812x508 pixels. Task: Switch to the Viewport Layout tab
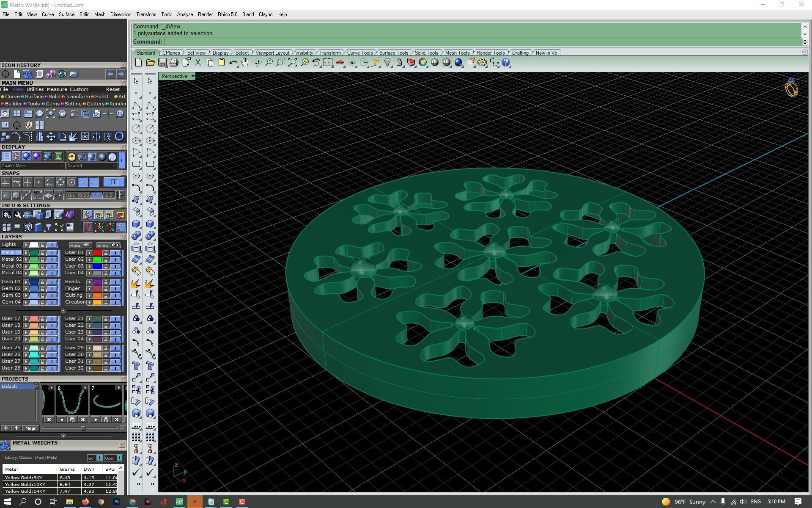pos(272,53)
